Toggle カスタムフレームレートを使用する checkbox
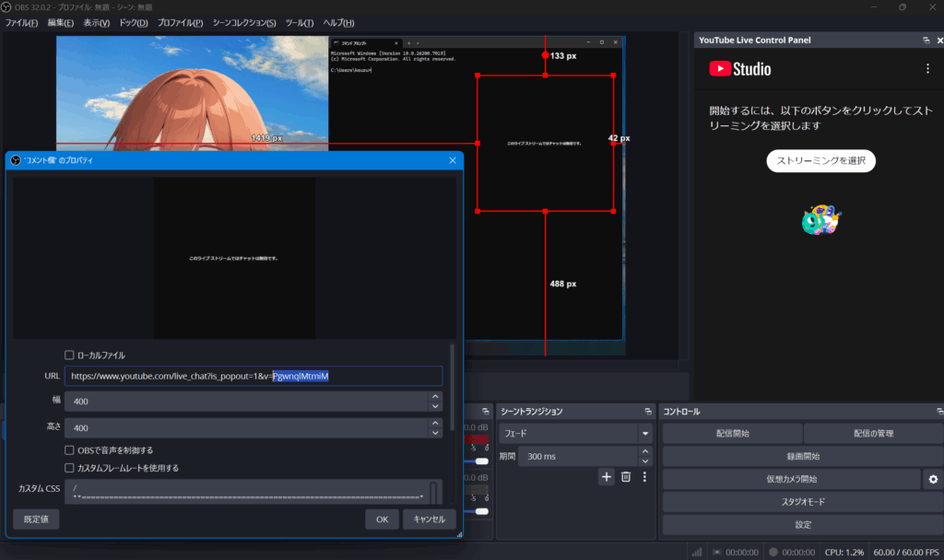The width and height of the screenshot is (944, 560). (69, 468)
